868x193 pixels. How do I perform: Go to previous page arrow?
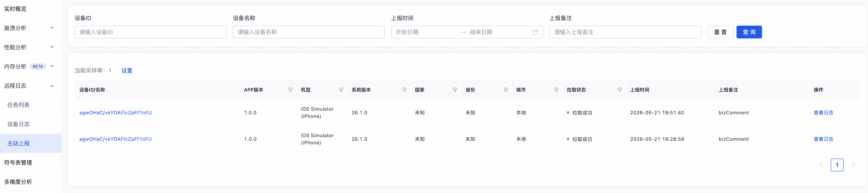point(821,165)
